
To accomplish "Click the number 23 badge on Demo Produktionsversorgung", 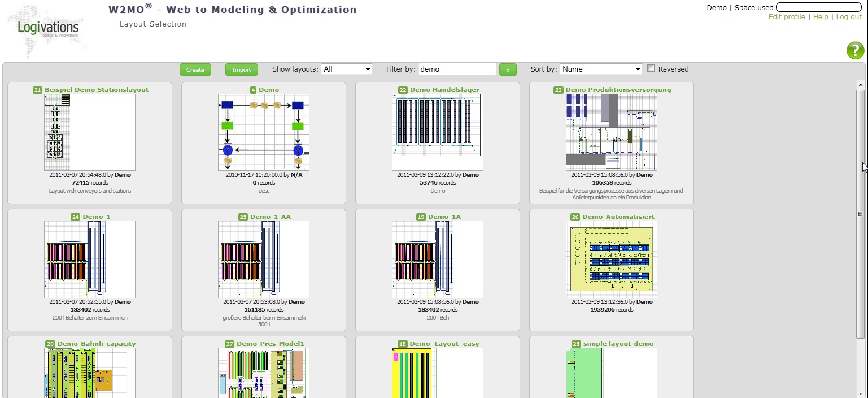I will click(559, 90).
